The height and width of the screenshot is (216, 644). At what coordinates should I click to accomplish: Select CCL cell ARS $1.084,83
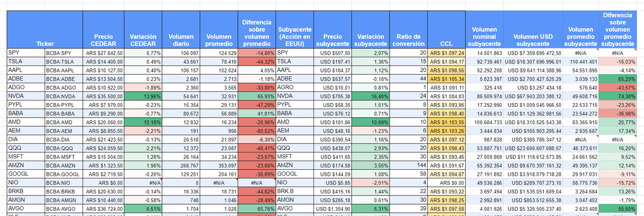click(x=447, y=95)
